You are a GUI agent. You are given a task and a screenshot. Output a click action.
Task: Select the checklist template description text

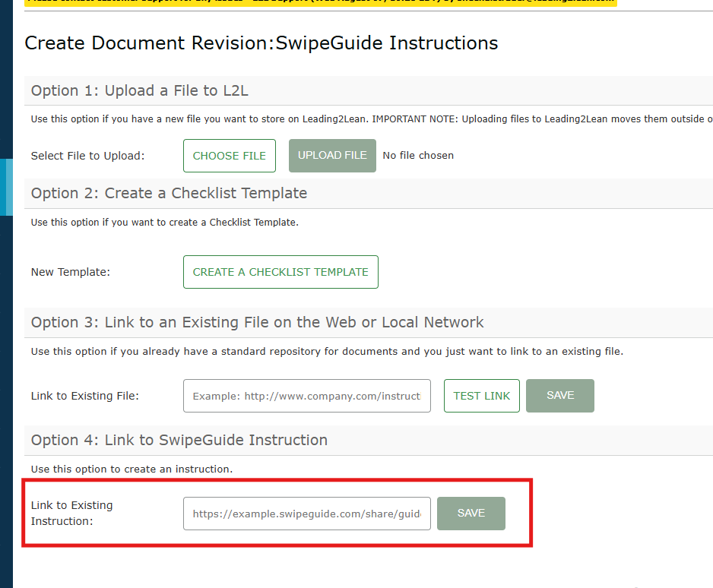click(x=165, y=223)
